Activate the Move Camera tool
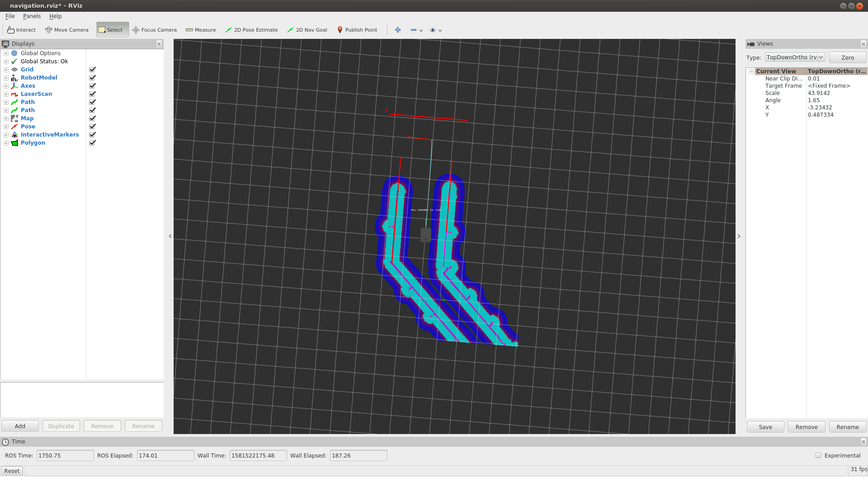Image resolution: width=868 pixels, height=477 pixels. click(x=67, y=30)
